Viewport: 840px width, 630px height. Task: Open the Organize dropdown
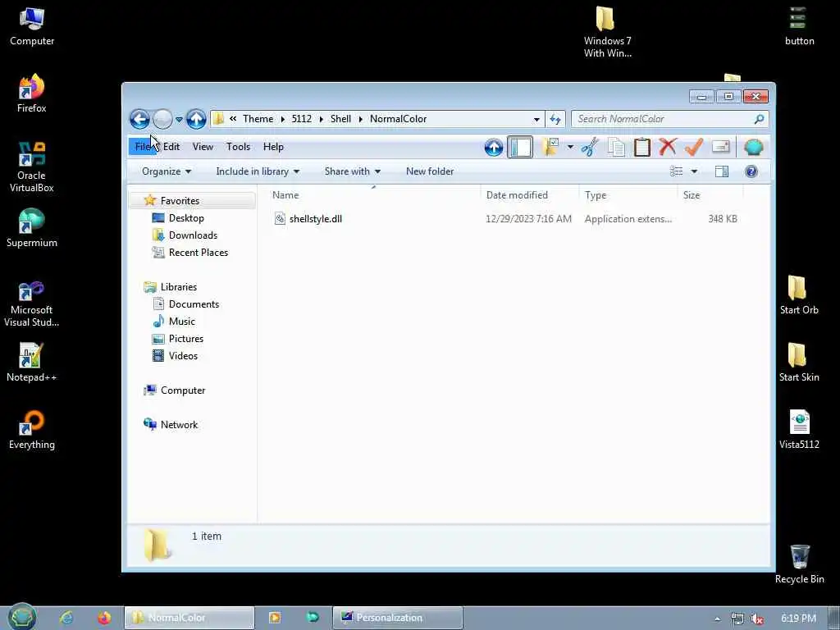(166, 171)
